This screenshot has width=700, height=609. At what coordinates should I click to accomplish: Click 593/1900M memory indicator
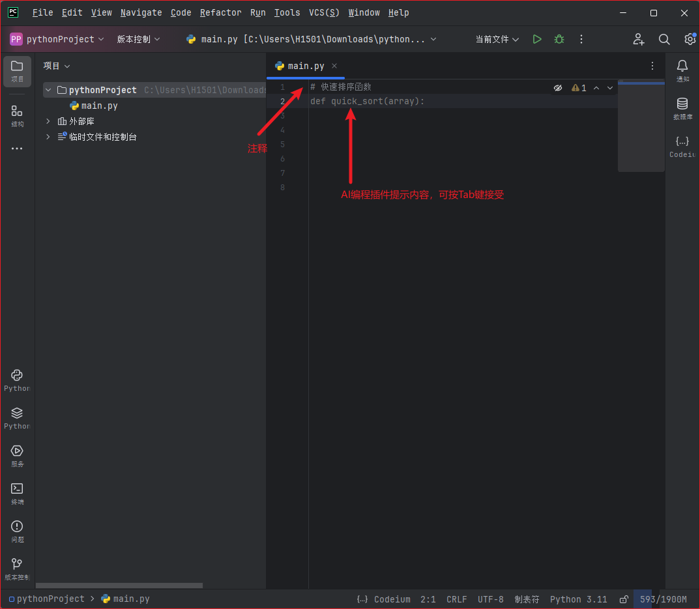662,599
